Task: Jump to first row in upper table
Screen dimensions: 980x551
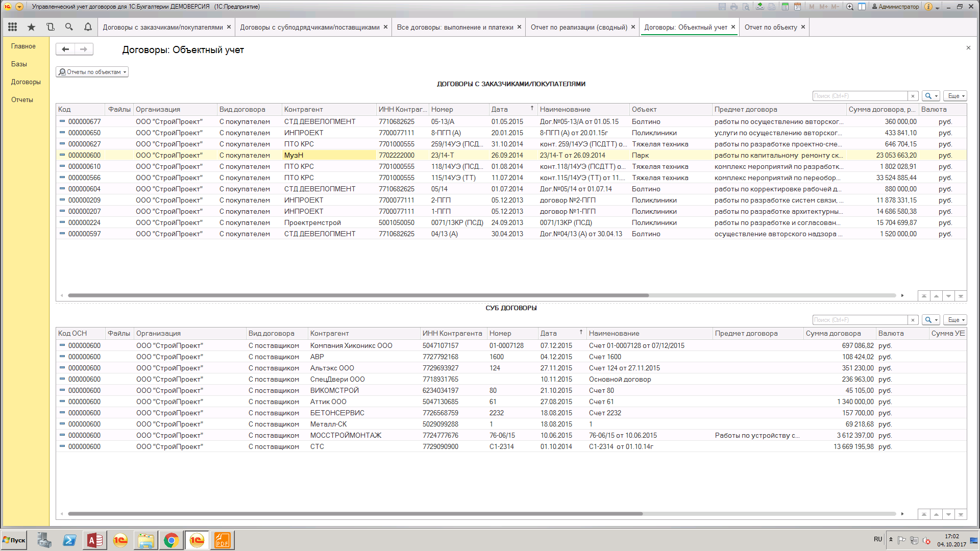Action: tap(924, 296)
